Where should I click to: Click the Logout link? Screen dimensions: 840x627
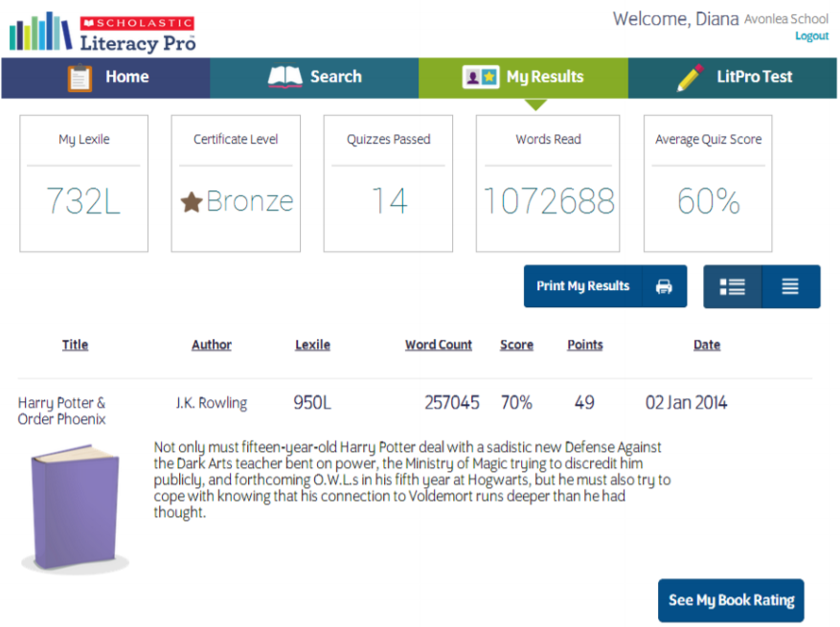click(811, 35)
